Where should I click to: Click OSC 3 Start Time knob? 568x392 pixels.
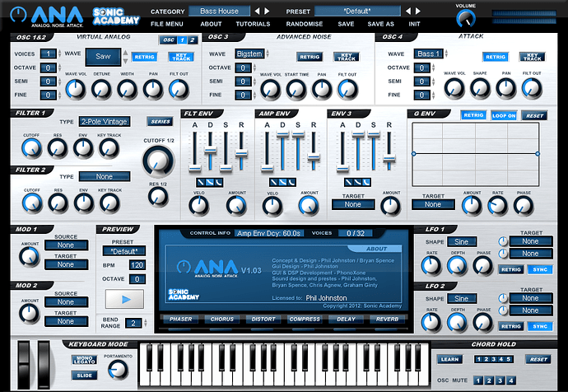[296, 90]
